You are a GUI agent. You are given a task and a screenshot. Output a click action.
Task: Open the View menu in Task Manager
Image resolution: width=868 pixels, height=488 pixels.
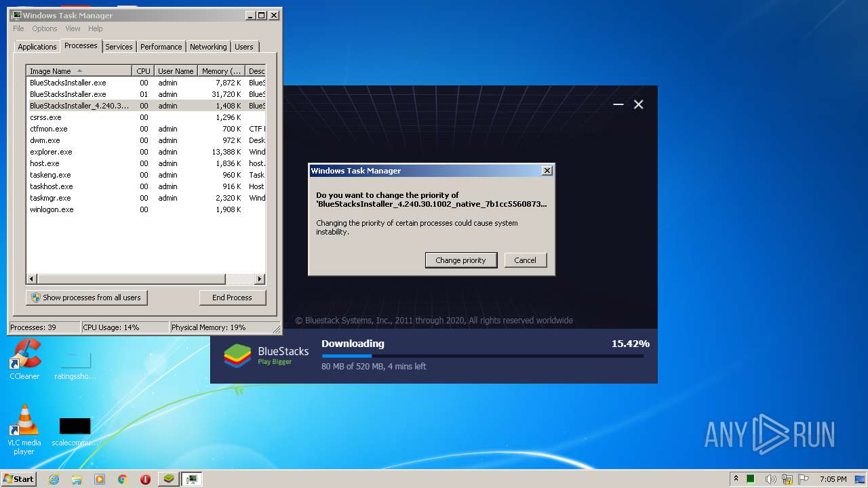coord(73,28)
